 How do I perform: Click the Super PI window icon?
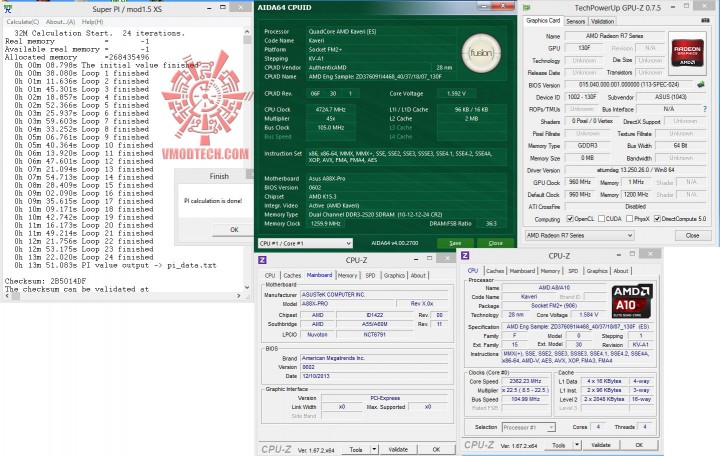(8, 8)
